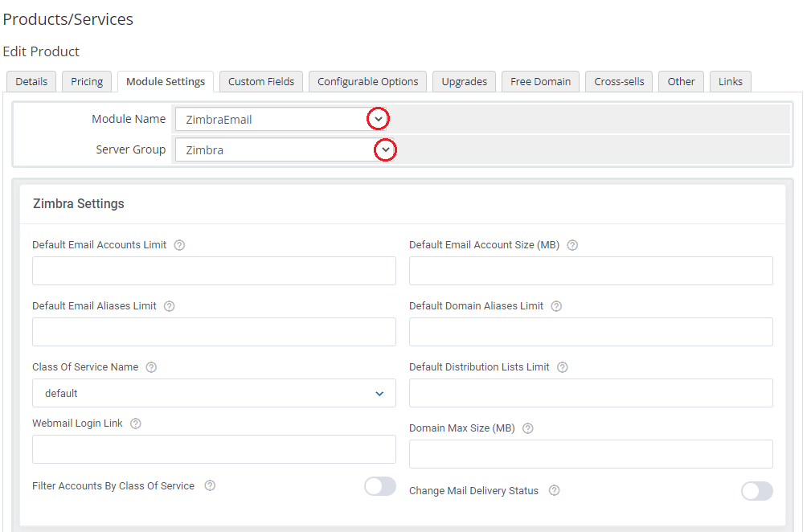Show help for Default Email Accounts Limit
Screen dimensions: 807x532
[x=179, y=245]
